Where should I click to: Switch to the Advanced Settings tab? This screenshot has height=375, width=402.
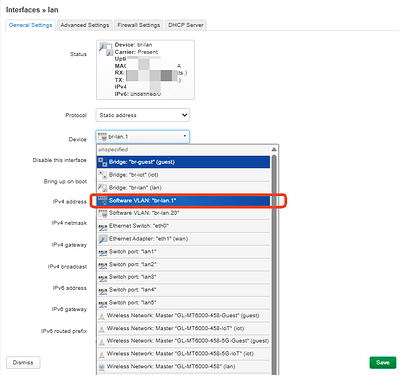coord(85,25)
